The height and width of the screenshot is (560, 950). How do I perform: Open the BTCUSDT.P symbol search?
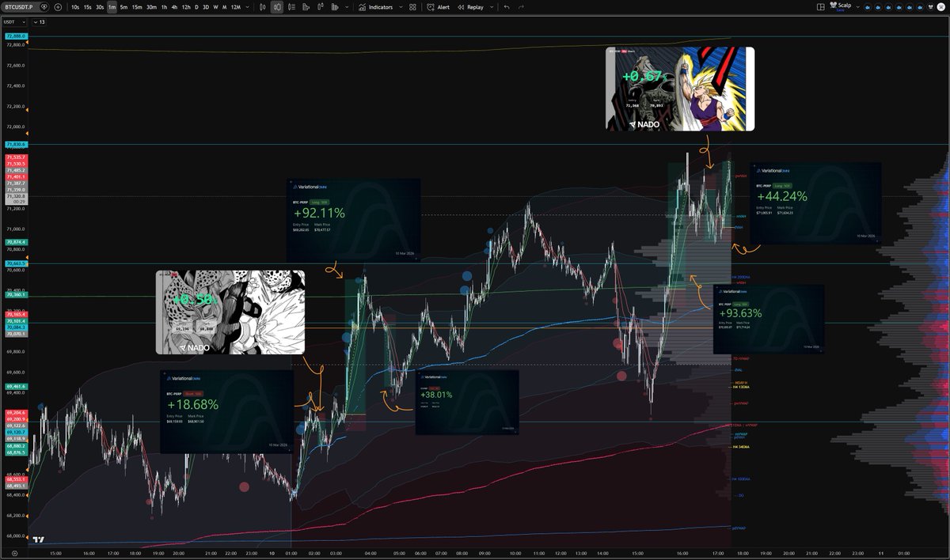tap(20, 7)
